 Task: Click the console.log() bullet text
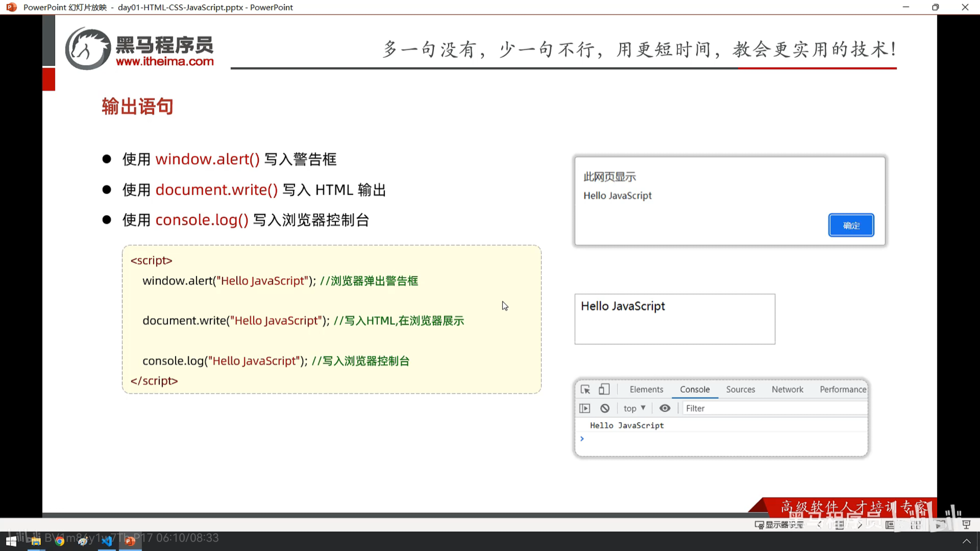pos(246,220)
